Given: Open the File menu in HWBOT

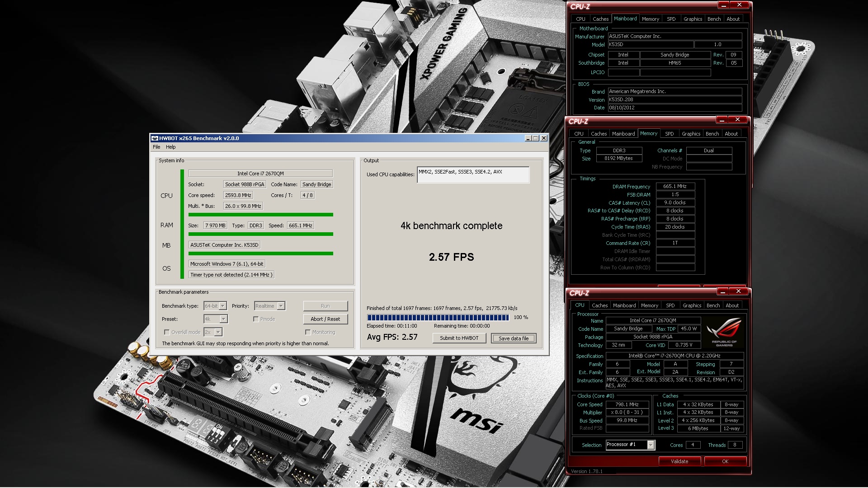Looking at the screenshot, I should pos(156,147).
